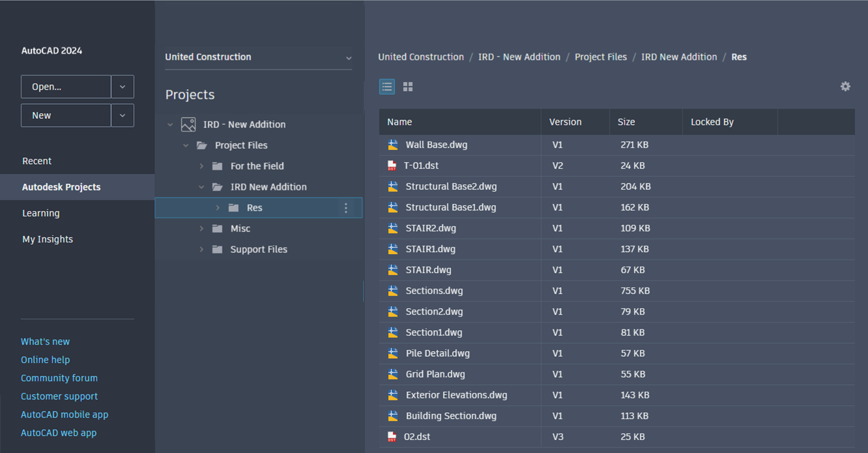The height and width of the screenshot is (453, 868).
Task: Open the Customer support link
Action: click(59, 396)
